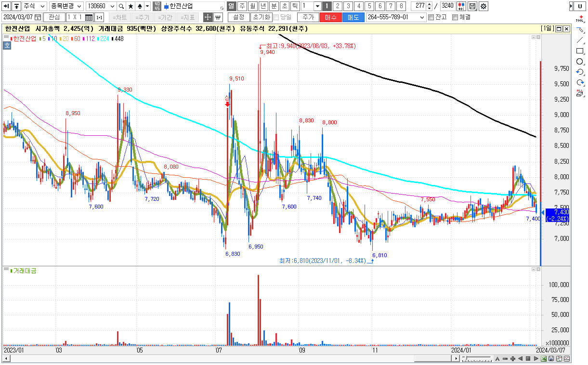
Task: Open the 1 X 1 chart layout grid icon
Action: pyautogui.click(x=89, y=17)
